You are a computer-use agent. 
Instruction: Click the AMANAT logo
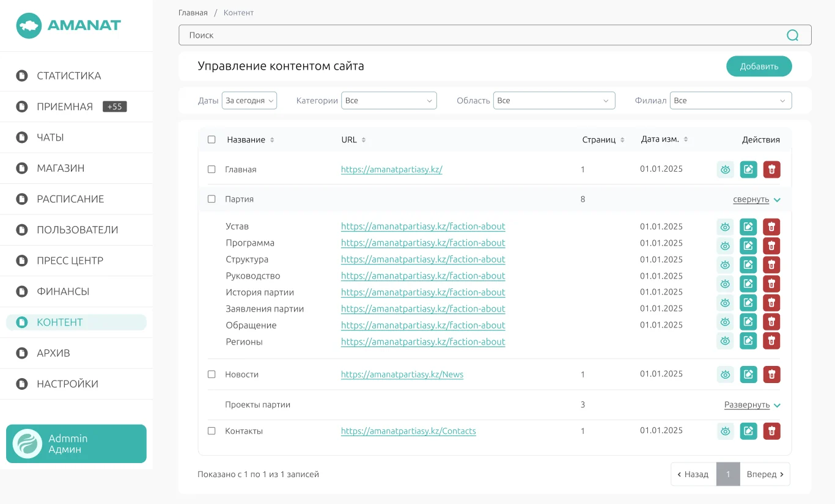point(68,26)
